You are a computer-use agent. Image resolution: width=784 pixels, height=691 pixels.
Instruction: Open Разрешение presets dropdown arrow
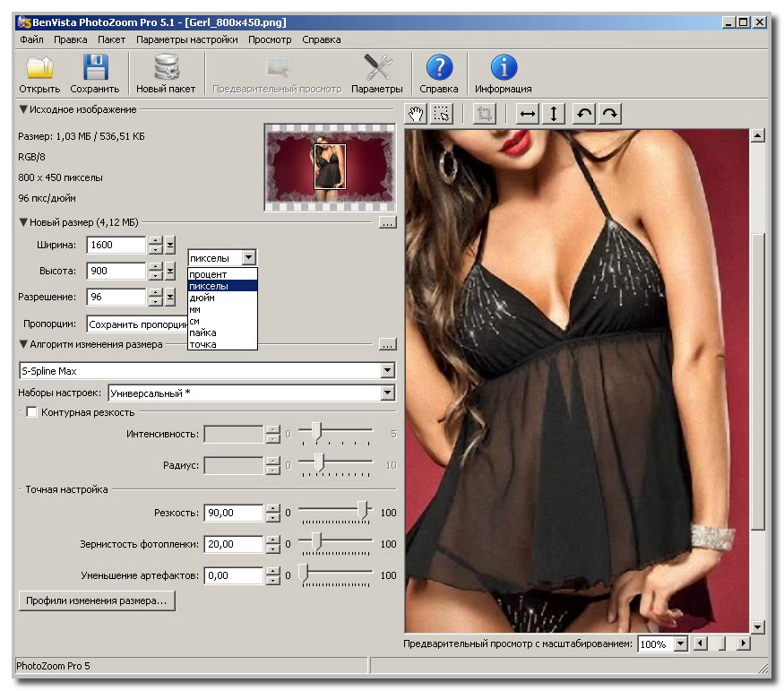pos(170,297)
